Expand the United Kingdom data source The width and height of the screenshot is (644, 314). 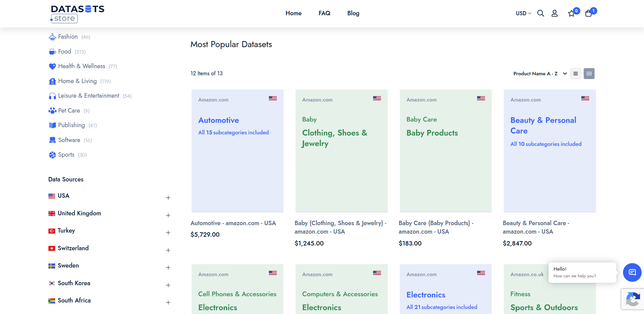[168, 215]
